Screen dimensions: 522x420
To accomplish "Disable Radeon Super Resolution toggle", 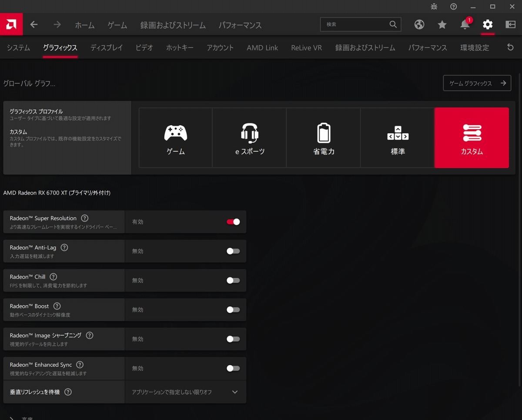I will [x=233, y=222].
